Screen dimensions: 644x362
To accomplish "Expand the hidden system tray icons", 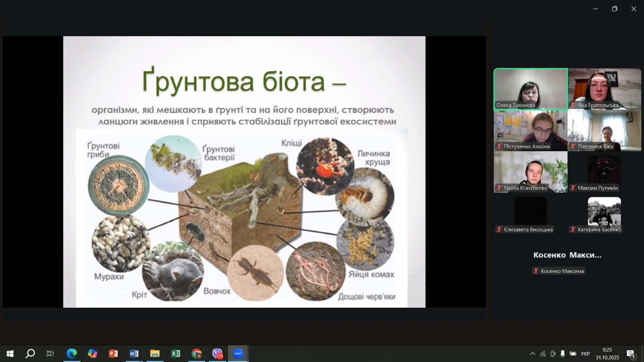I will click(533, 354).
